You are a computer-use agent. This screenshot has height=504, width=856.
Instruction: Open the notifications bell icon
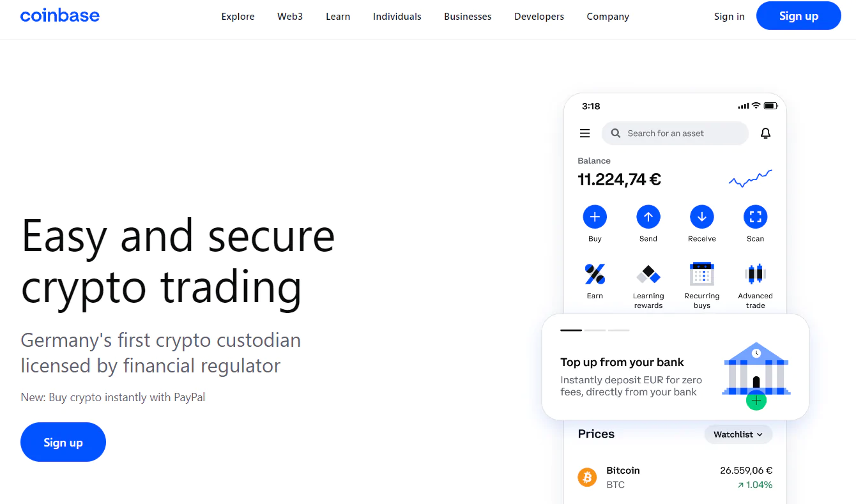click(765, 134)
